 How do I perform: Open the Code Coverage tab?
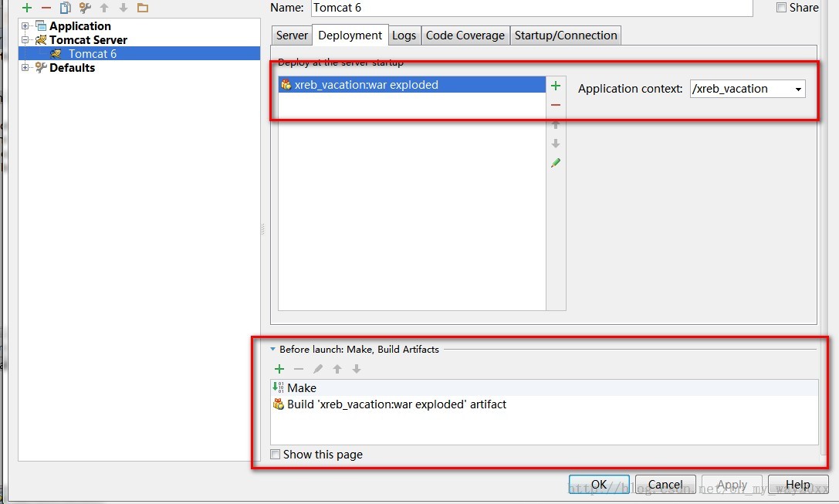point(465,36)
